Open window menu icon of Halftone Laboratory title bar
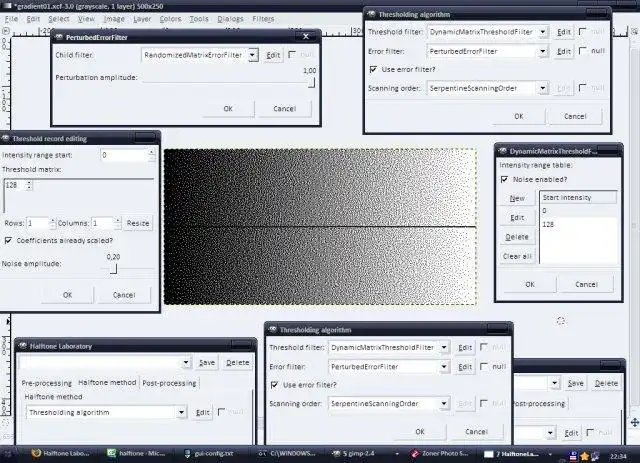 (23, 346)
